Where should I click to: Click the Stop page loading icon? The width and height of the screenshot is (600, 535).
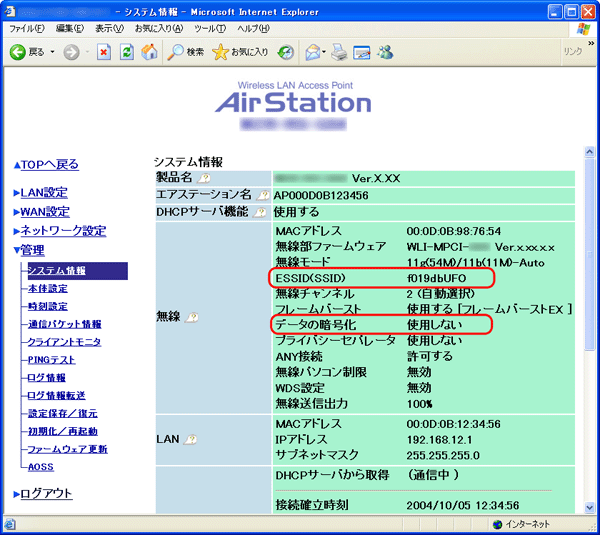(104, 52)
